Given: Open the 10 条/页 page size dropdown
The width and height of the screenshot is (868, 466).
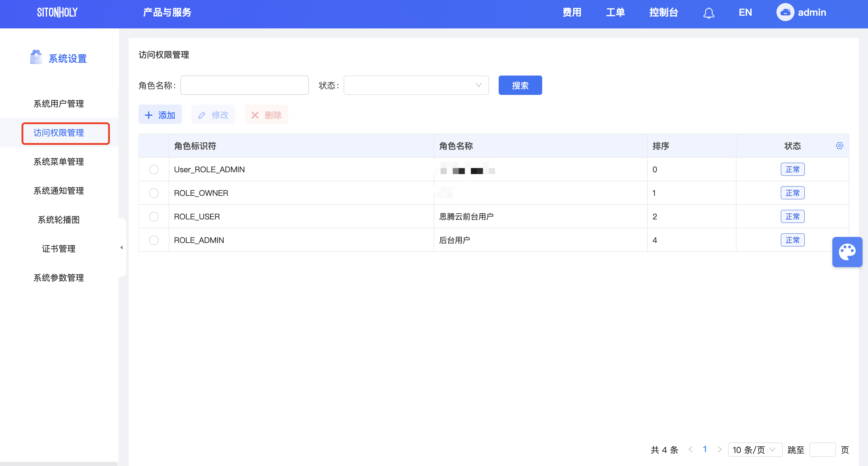Looking at the screenshot, I should [x=755, y=450].
